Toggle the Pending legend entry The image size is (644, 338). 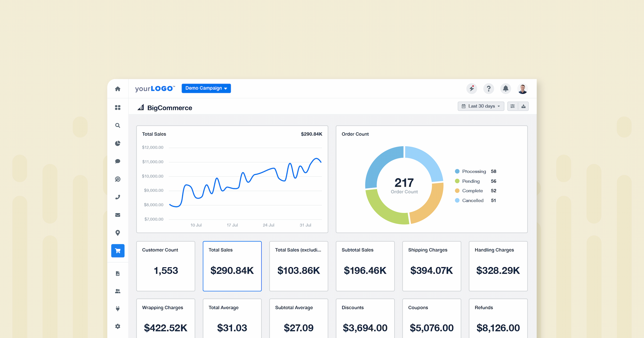point(471,181)
